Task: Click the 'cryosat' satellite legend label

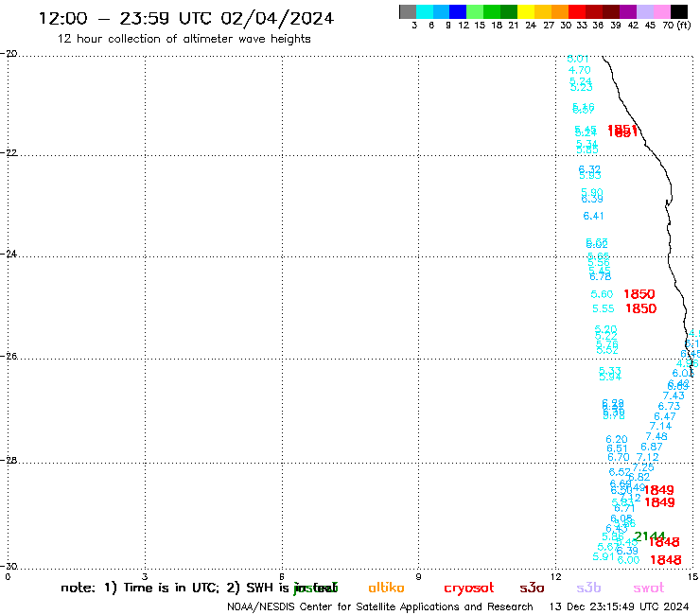Action: point(469,589)
